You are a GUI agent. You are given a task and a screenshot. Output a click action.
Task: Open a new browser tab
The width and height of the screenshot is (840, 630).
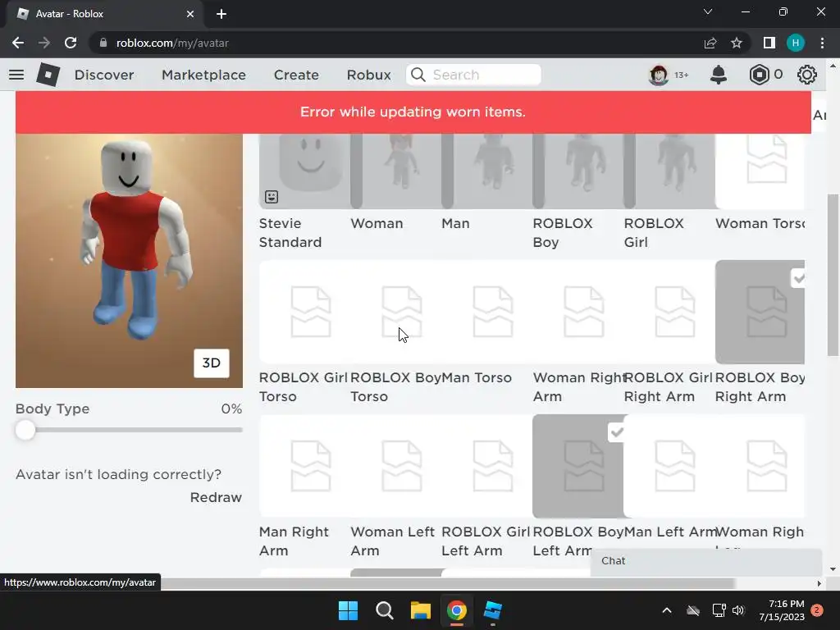[x=221, y=14]
